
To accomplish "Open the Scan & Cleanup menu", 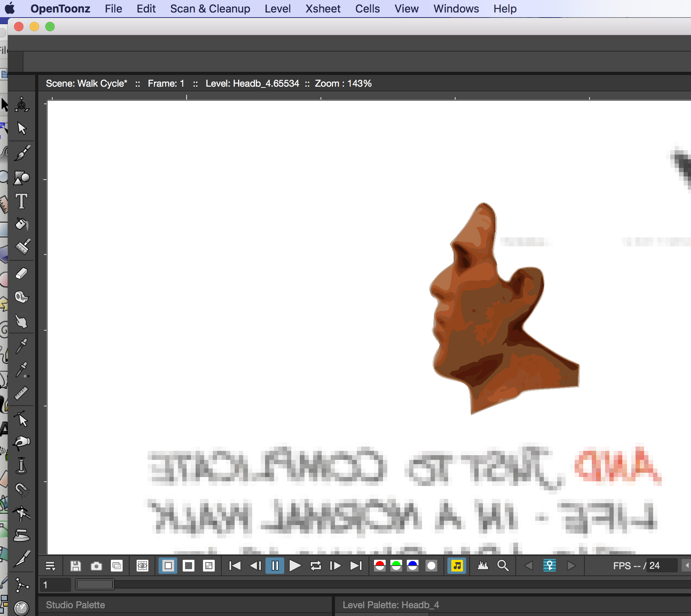I will click(x=210, y=8).
